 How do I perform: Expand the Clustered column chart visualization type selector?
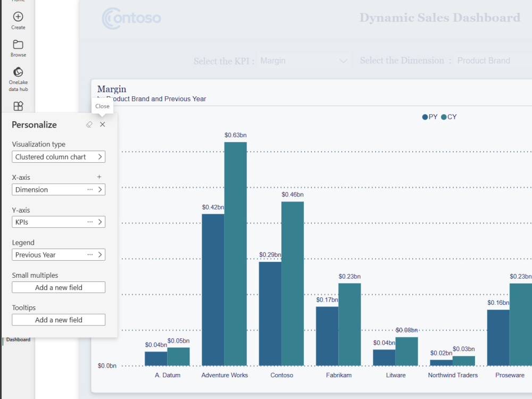point(59,156)
